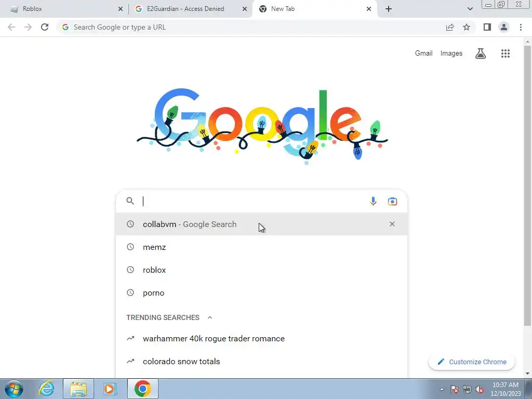Image resolution: width=532 pixels, height=399 pixels.
Task: Click the vertical page scrollbar
Action: (527, 186)
